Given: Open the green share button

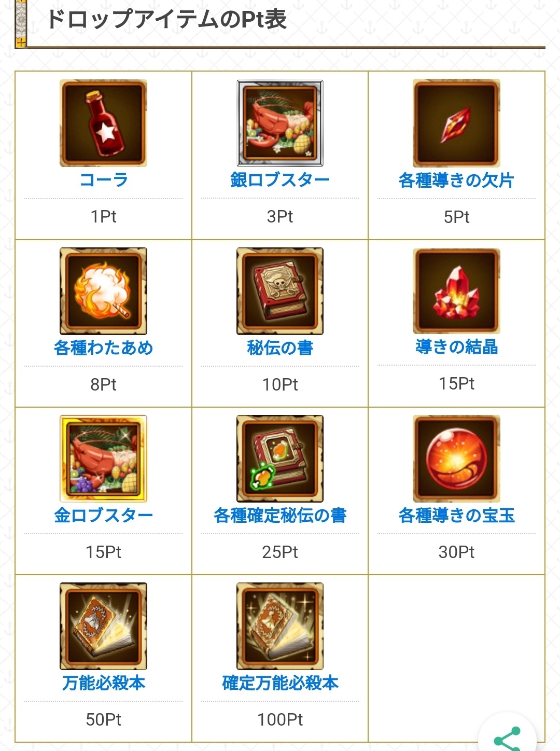Looking at the screenshot, I should pyautogui.click(x=507, y=739).
